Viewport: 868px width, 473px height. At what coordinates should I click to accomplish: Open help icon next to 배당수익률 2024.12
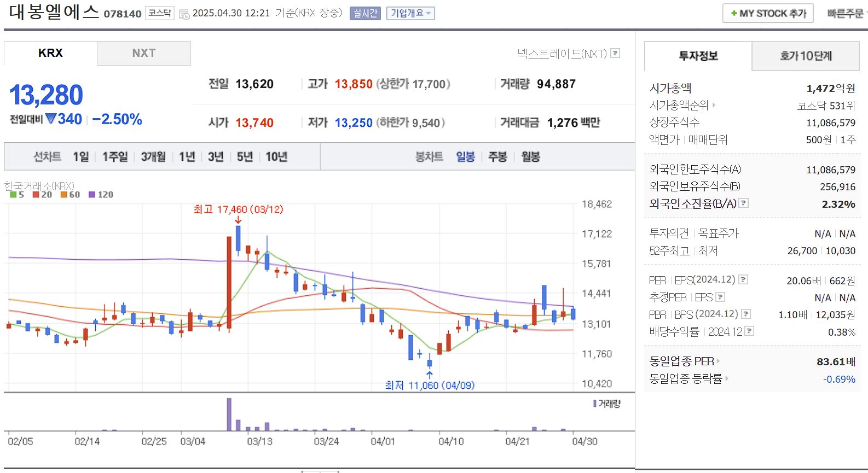click(x=750, y=331)
